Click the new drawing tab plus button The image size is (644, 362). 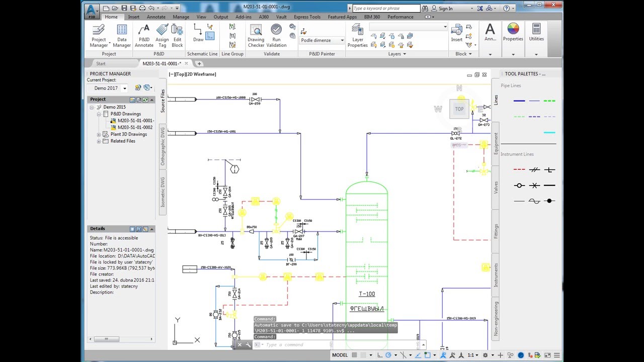[199, 63]
